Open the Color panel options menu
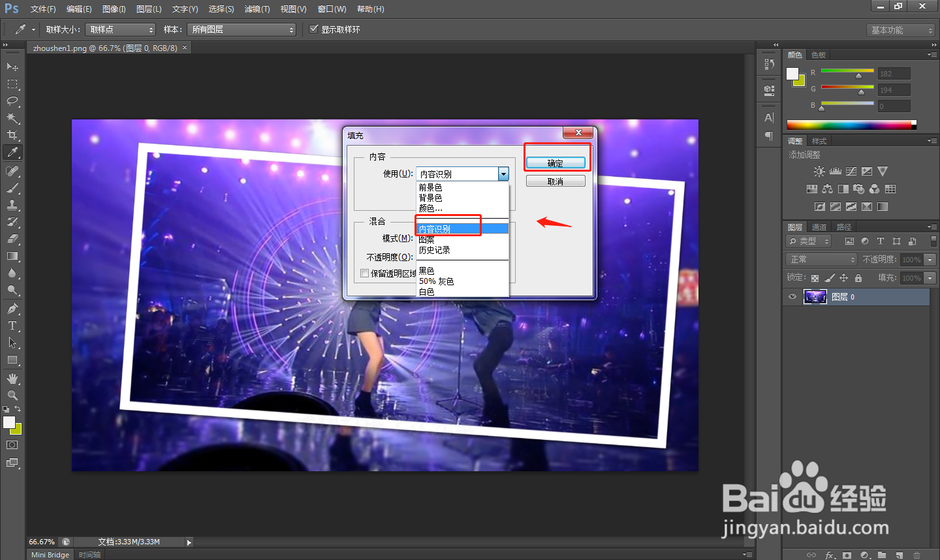Screen dimensions: 940x560 (x=932, y=55)
